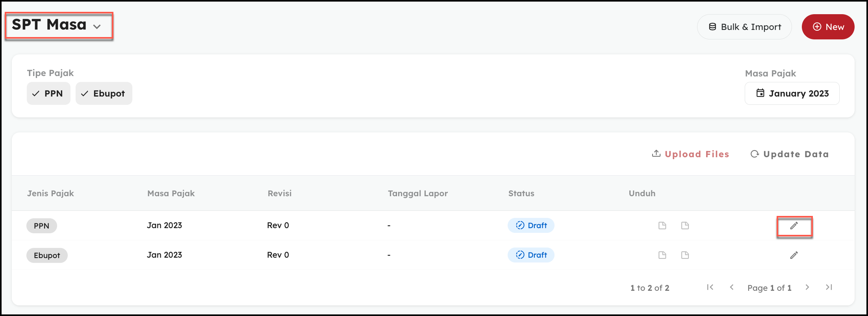Go to the next page chevron
The width and height of the screenshot is (868, 316).
[x=807, y=287]
